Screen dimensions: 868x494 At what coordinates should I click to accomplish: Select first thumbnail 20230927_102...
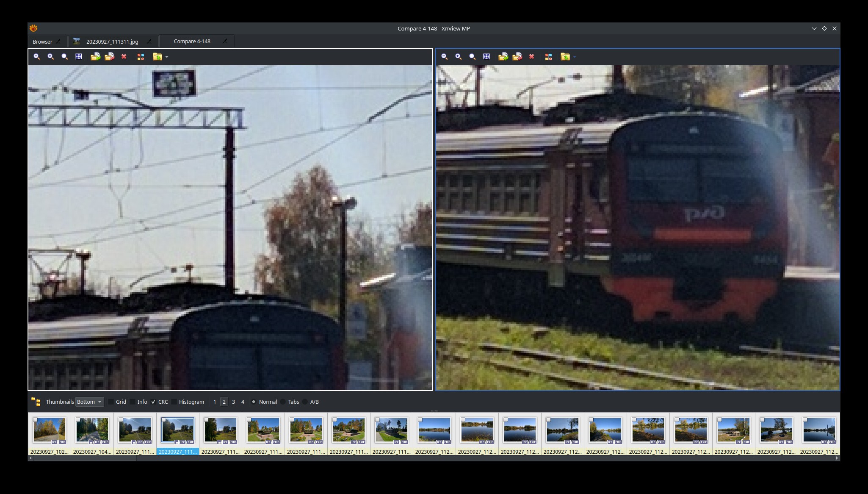(50, 430)
